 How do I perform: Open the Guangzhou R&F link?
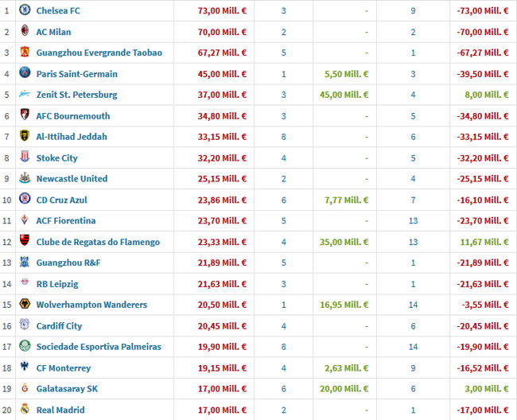click(68, 262)
